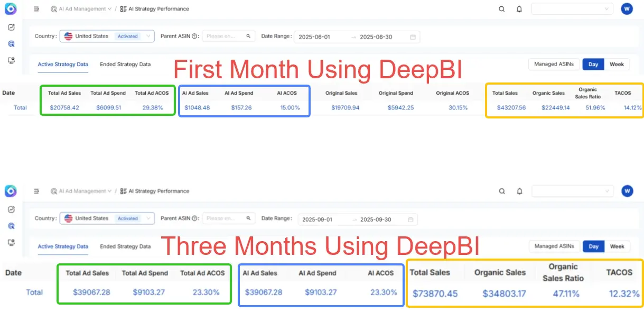Open the calendar icon beside Date Range
The width and height of the screenshot is (644, 312).
413,36
